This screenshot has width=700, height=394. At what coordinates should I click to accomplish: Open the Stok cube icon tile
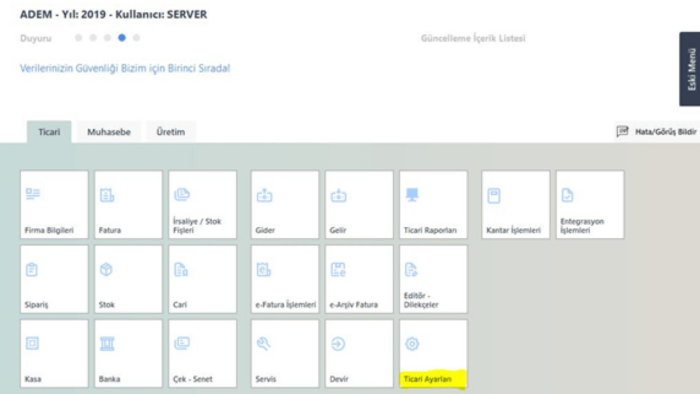[x=128, y=279]
